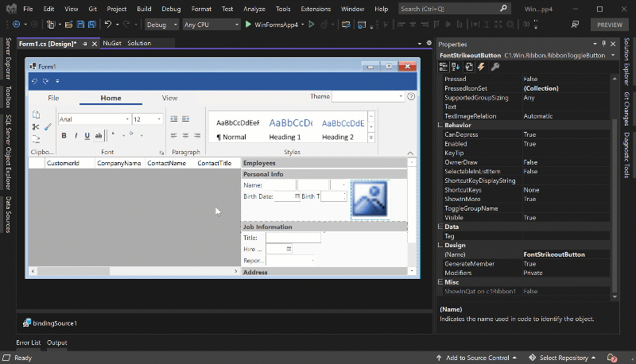Toggle align right in Paragraph group
Image resolution: width=636 pixels, height=364 pixels.
click(x=197, y=136)
